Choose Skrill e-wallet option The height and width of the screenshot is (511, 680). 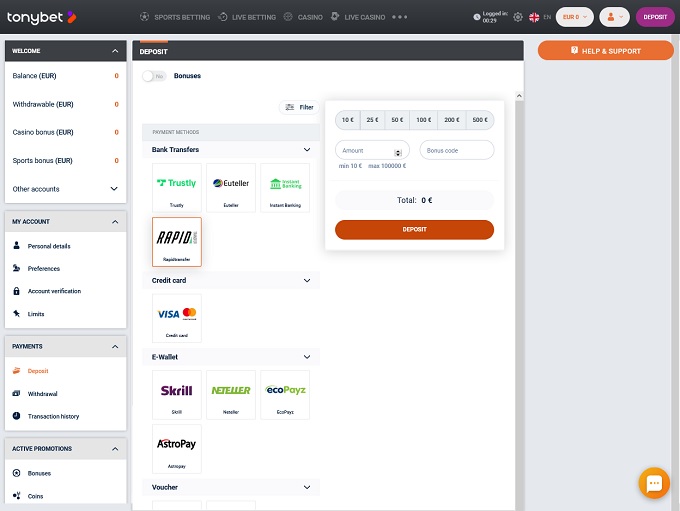[x=177, y=394]
